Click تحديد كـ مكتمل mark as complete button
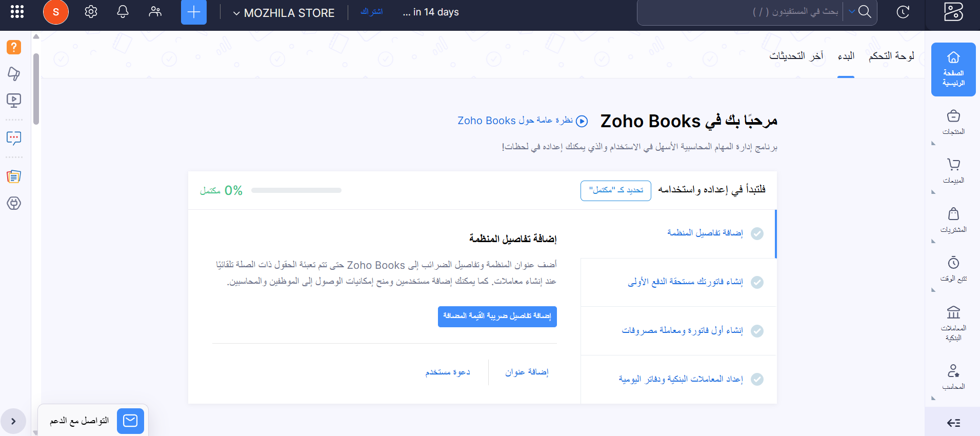Screen dimensions: 980x436 coord(616,190)
